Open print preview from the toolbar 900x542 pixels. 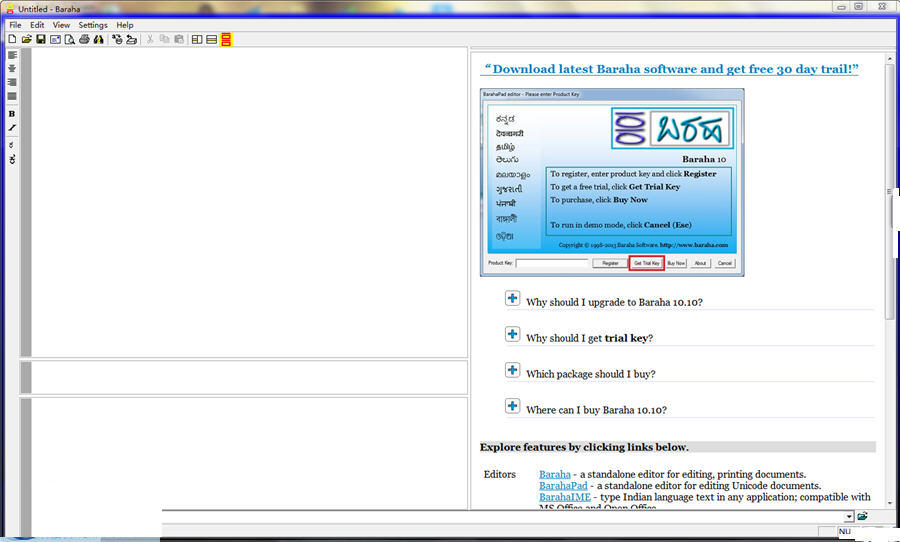[70, 39]
